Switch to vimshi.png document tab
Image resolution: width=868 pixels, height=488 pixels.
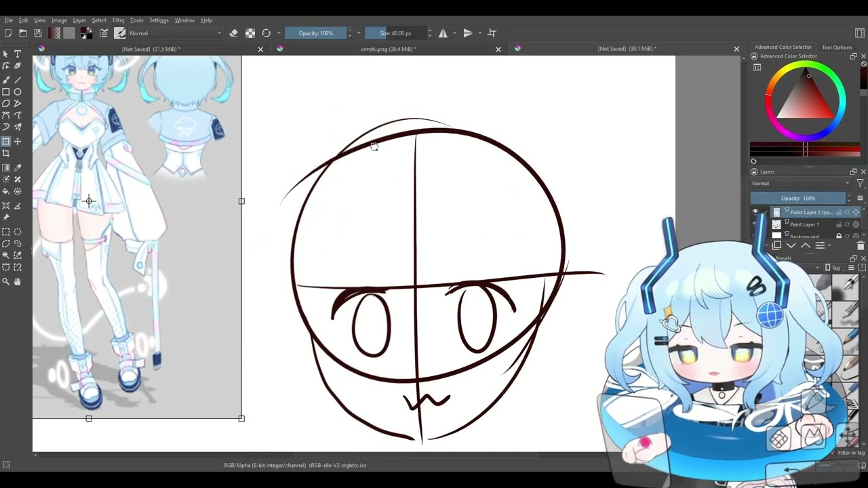click(388, 49)
